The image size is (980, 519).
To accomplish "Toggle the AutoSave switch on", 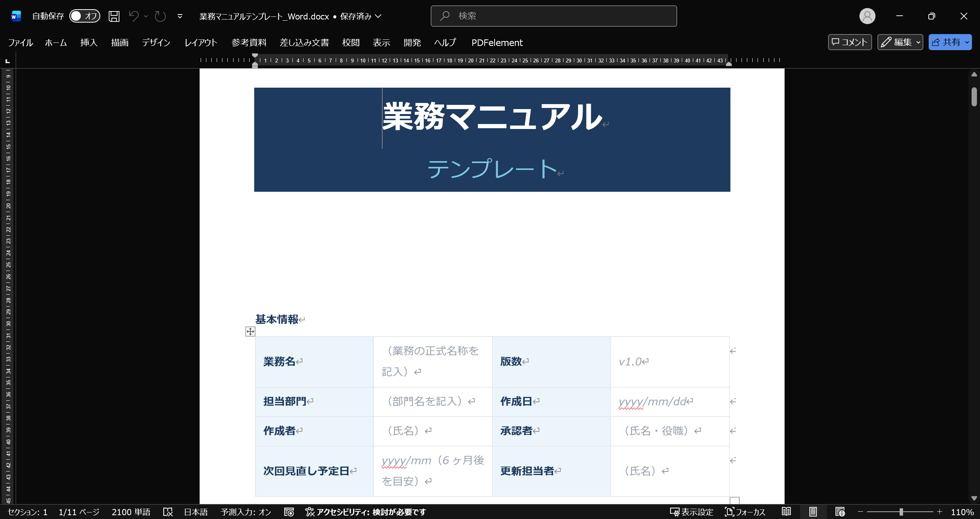I will point(85,16).
